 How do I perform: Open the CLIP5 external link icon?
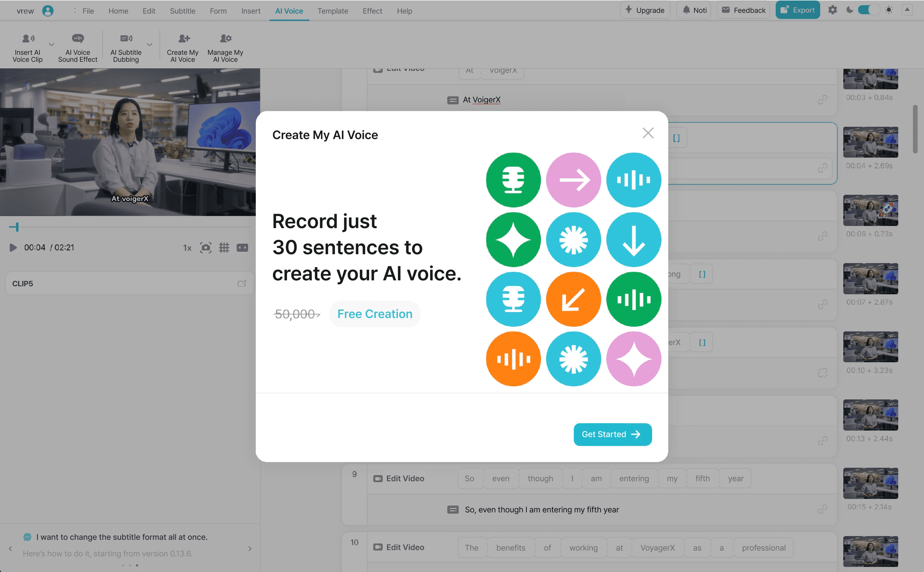point(242,283)
